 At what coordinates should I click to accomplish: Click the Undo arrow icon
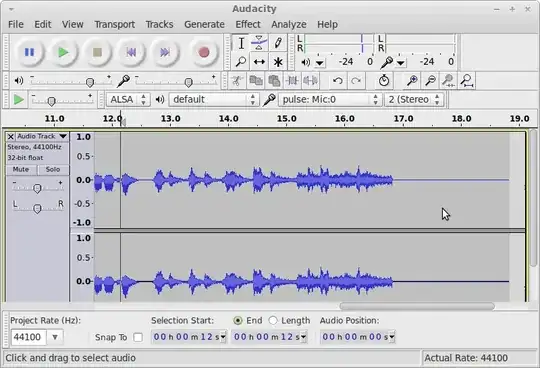[x=338, y=81]
